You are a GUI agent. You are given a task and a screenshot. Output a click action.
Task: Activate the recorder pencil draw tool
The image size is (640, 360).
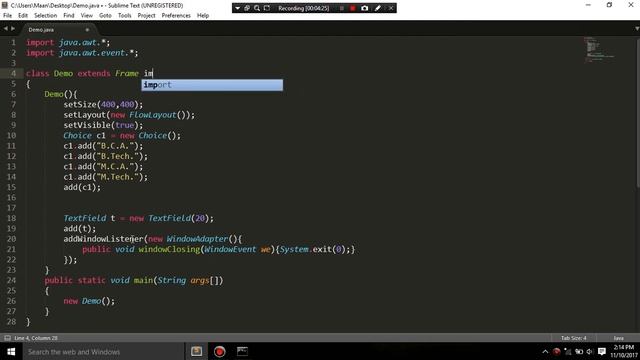coord(378,8)
